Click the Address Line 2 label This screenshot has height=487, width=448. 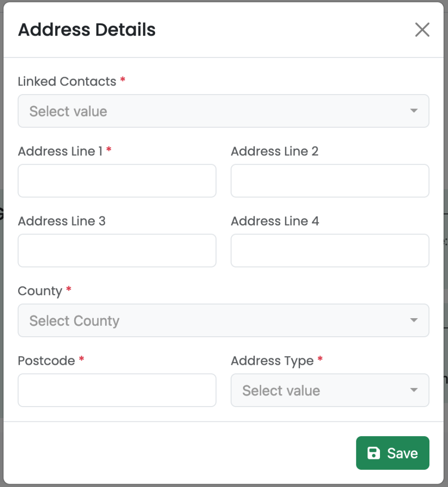point(274,151)
